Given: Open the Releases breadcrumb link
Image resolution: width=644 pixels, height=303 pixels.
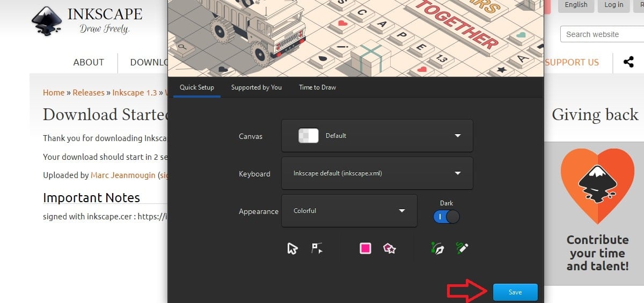Looking at the screenshot, I should tap(89, 92).
